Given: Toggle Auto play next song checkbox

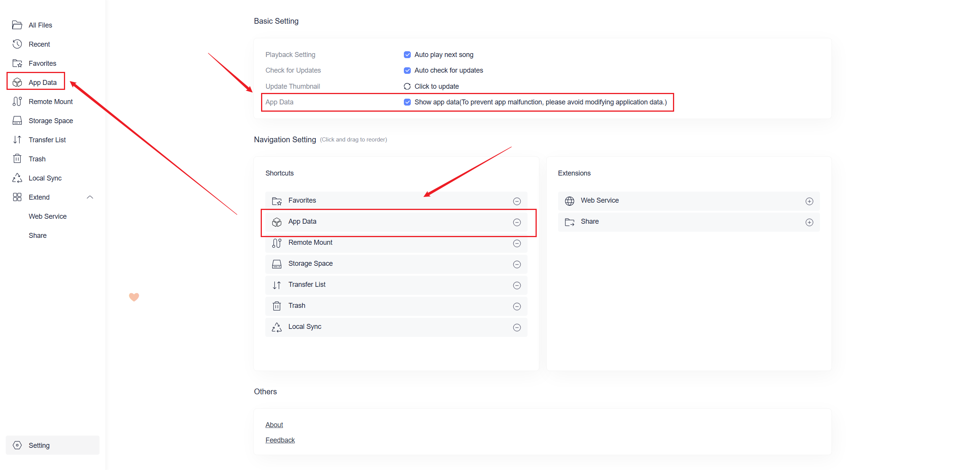Looking at the screenshot, I should 407,55.
